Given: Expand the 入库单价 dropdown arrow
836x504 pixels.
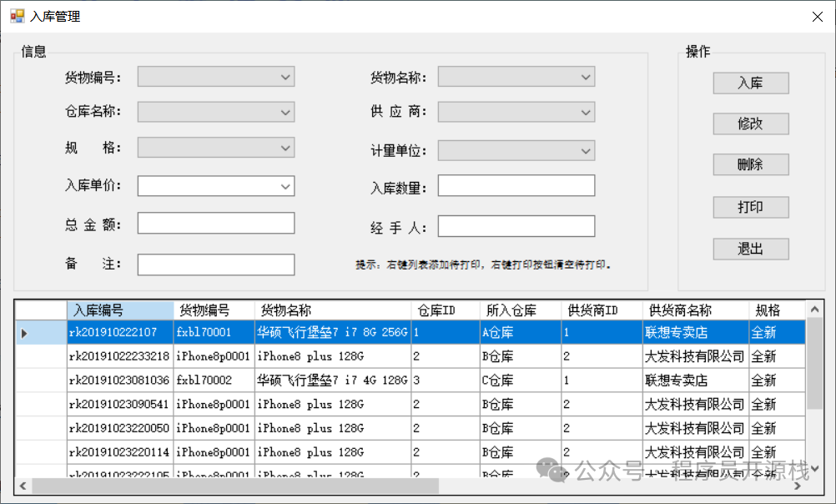Looking at the screenshot, I should [286, 185].
